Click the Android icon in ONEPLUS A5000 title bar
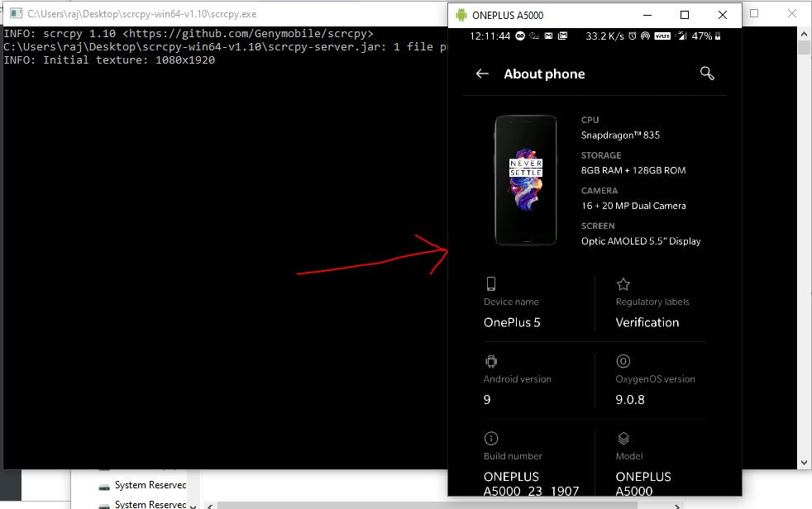Viewport: 812px width, 509px height. tap(461, 15)
